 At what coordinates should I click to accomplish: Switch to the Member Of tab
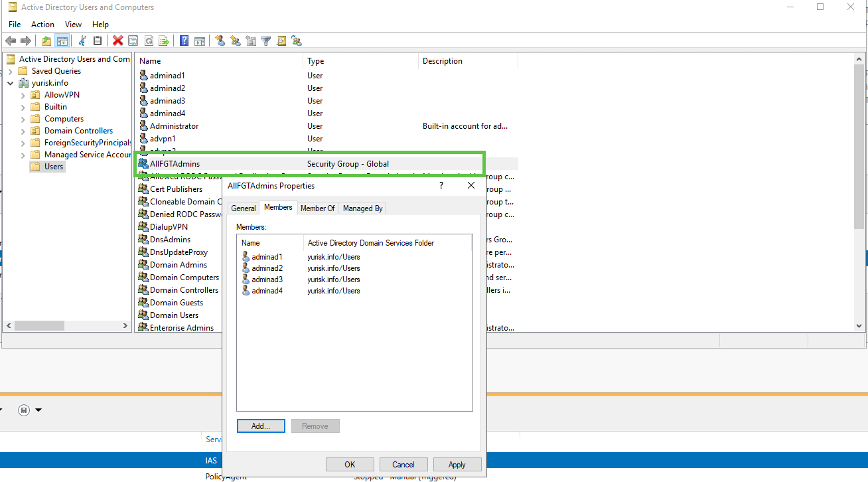[x=318, y=208]
